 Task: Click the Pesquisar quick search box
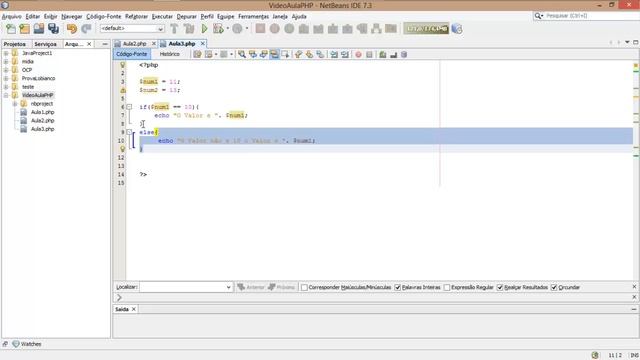click(586, 16)
